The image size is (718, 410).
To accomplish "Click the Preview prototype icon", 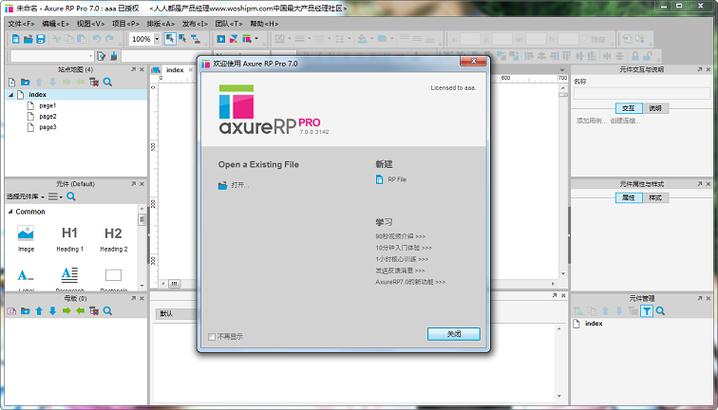I will (x=221, y=39).
